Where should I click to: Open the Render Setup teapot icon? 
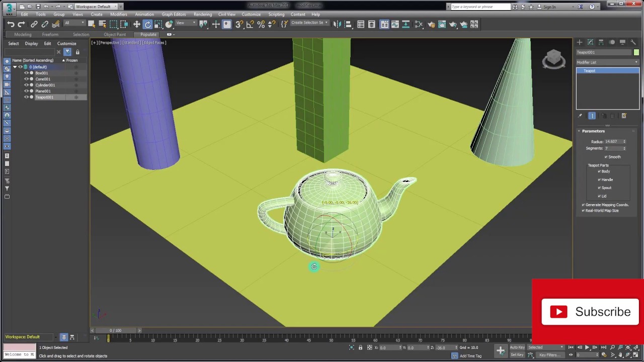point(431,24)
